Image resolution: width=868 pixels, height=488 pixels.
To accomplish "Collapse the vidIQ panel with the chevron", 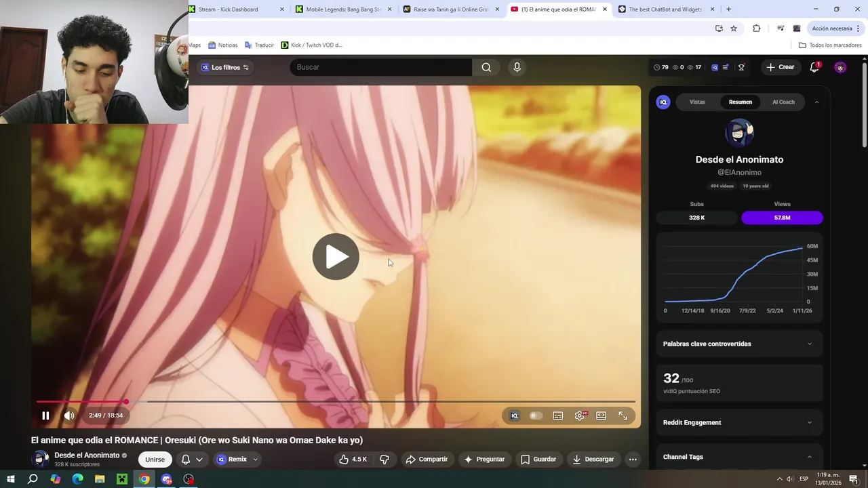I will coord(816,102).
